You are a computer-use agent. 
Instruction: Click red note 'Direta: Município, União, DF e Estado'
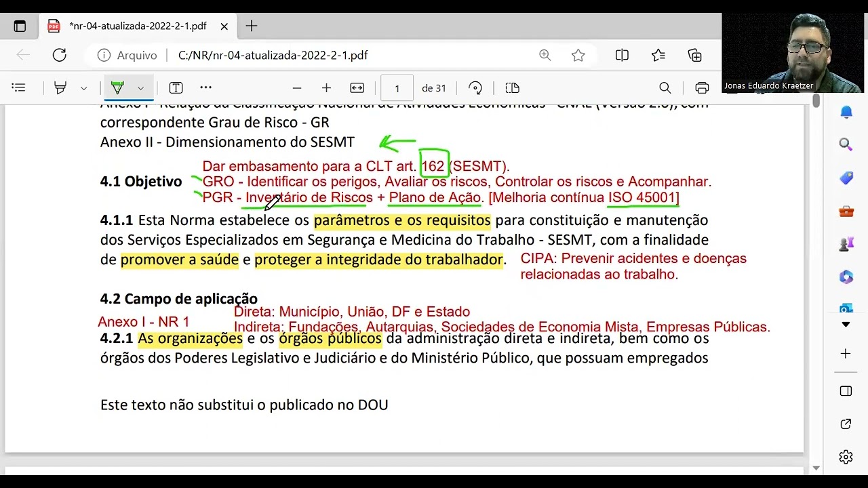(352, 312)
